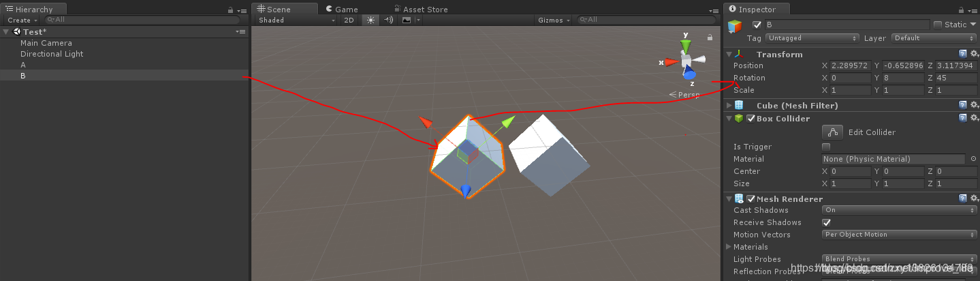The image size is (980, 281).
Task: Click Scale Y value field
Action: point(903,90)
